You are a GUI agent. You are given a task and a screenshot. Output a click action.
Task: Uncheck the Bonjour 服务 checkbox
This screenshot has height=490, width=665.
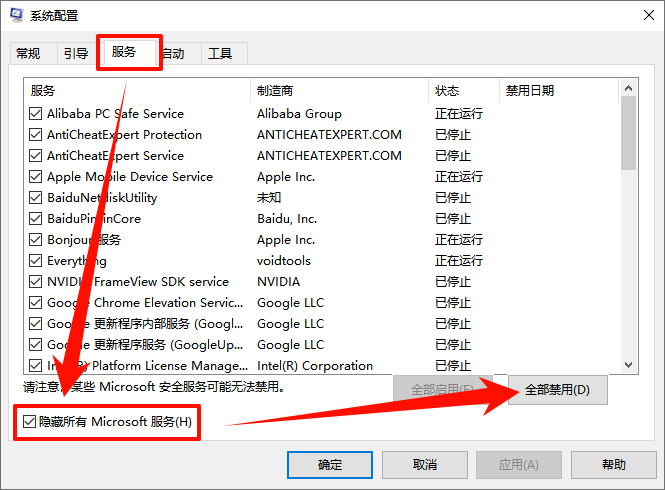coord(36,240)
